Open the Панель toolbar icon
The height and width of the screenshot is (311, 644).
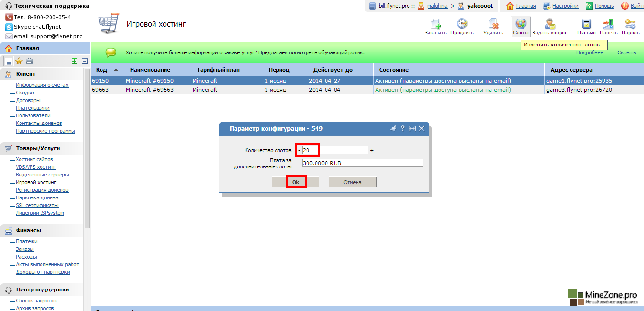608,24
